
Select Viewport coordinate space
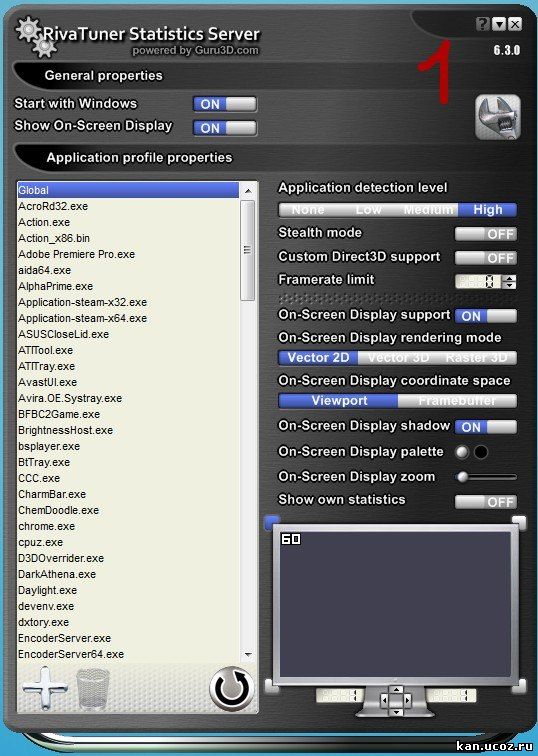pyautogui.click(x=338, y=401)
